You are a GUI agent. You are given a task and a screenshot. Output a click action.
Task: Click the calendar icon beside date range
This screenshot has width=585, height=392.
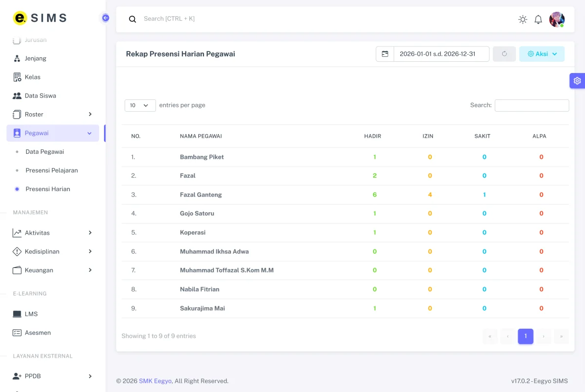pos(384,54)
